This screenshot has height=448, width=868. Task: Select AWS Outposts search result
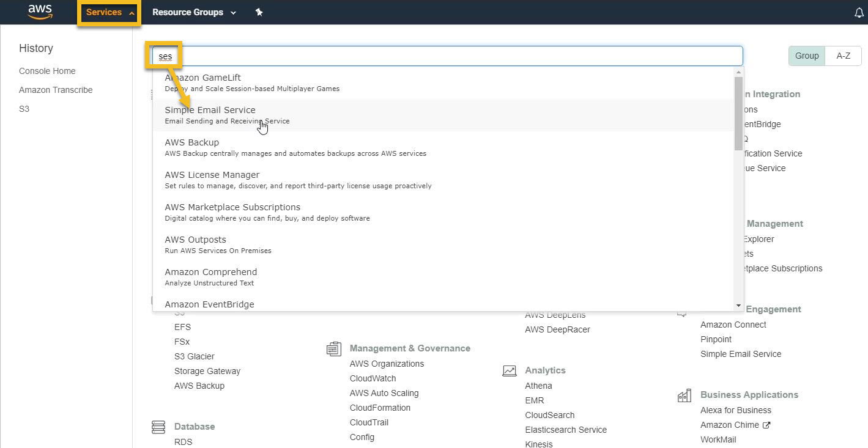(443, 244)
